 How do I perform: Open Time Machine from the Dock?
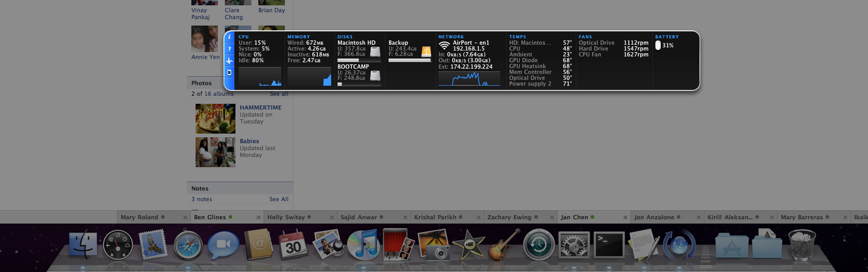pyautogui.click(x=539, y=245)
